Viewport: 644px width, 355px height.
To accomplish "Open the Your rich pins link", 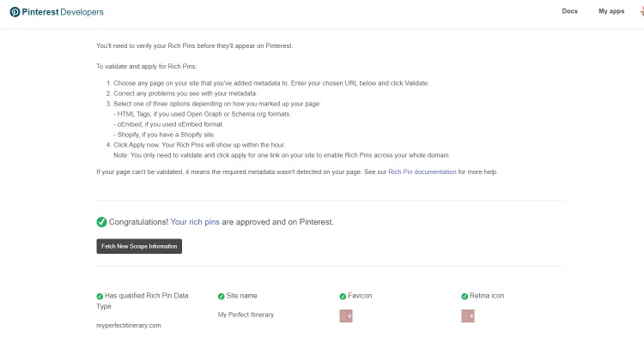I will [195, 222].
